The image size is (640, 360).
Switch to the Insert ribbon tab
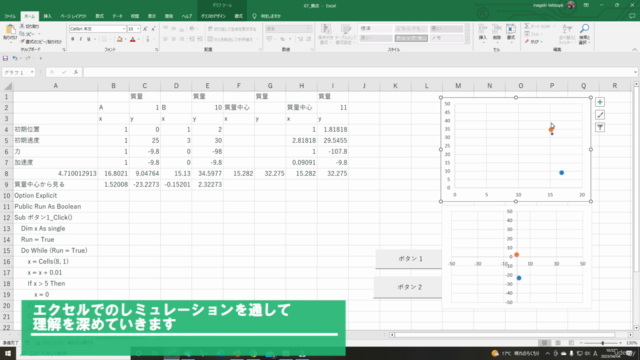[47, 16]
